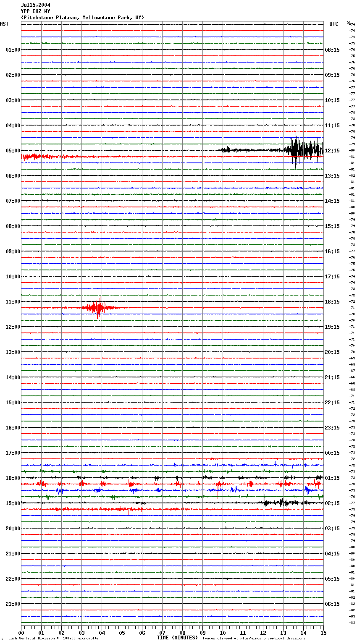
Task: Select the 18:00 MST time label
Action: 13,478
